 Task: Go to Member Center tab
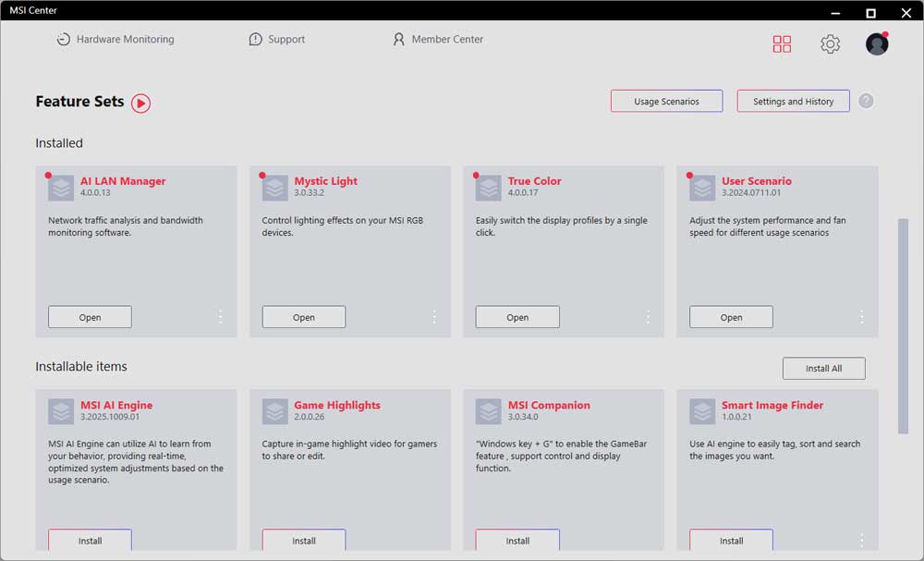(438, 40)
